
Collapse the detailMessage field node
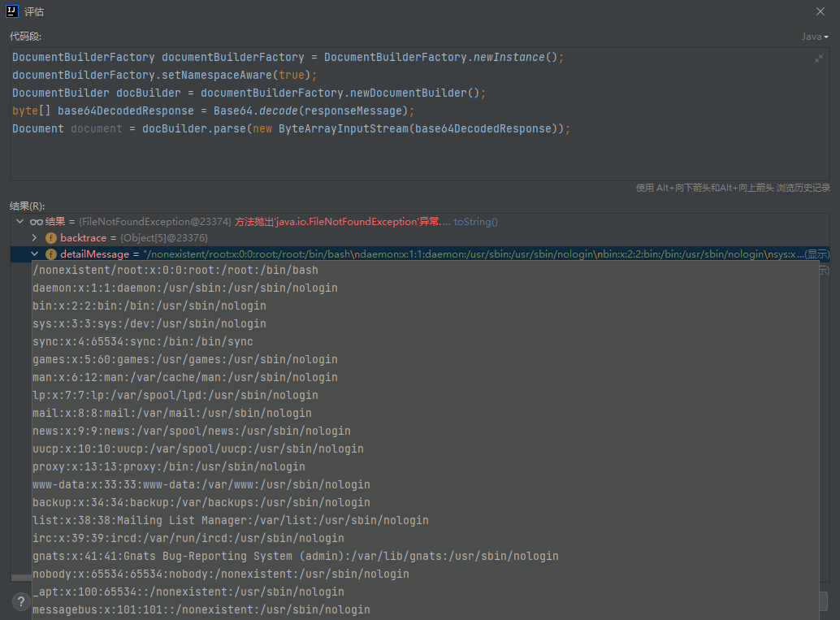point(35,254)
